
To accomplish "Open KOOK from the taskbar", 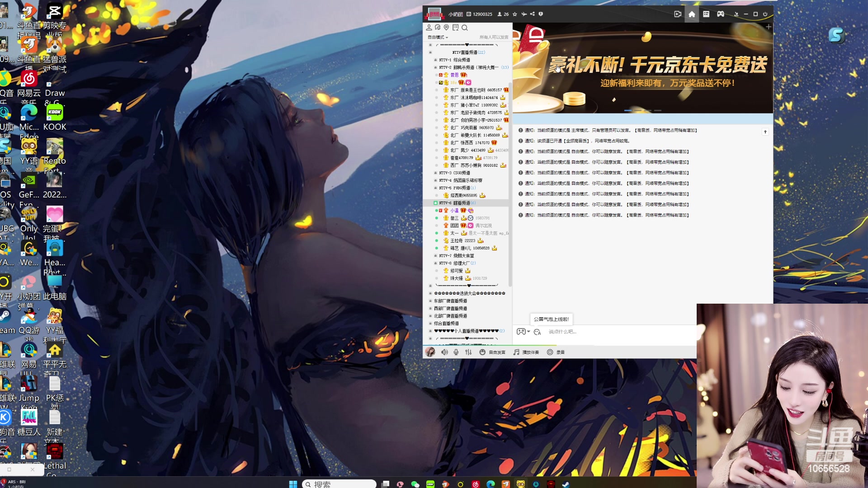I will click(430, 484).
